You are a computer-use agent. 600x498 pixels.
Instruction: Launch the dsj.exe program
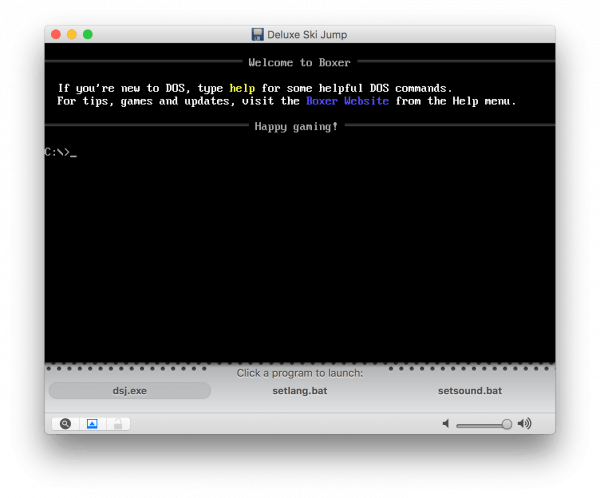pos(130,391)
